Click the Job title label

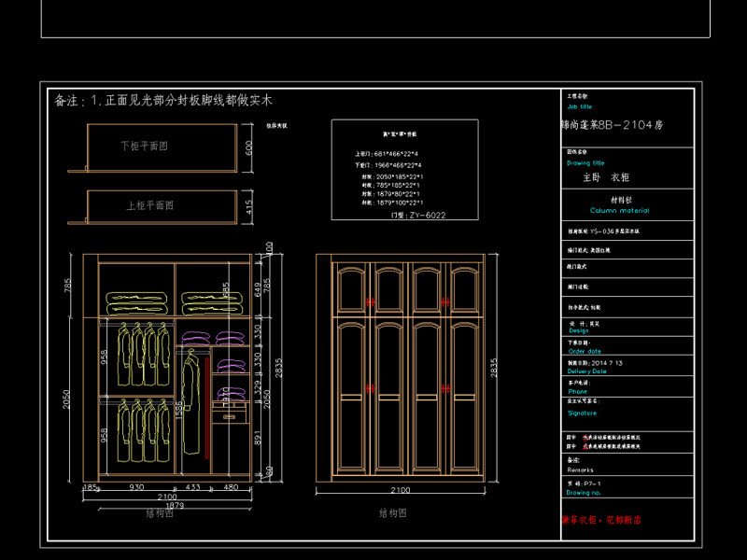(x=580, y=106)
